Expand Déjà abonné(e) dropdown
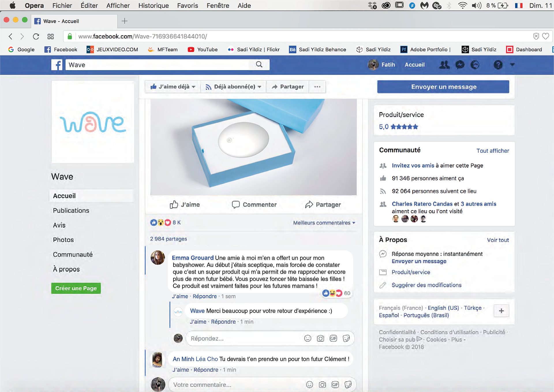This screenshot has width=554, height=392. (x=233, y=87)
